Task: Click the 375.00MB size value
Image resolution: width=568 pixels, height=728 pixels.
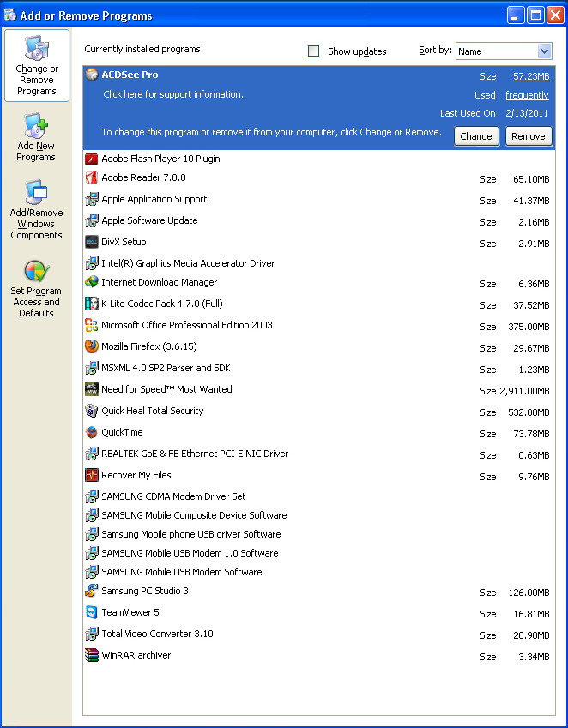Action: [529, 327]
